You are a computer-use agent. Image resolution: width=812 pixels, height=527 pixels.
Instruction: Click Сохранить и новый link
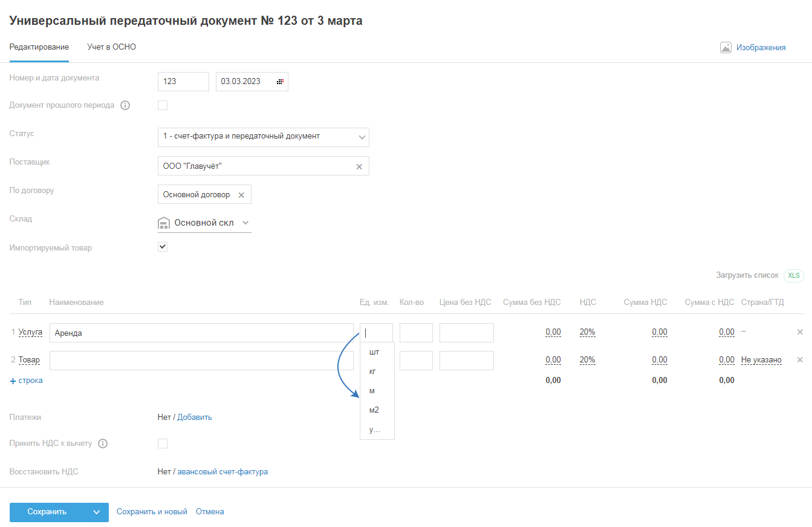(152, 512)
